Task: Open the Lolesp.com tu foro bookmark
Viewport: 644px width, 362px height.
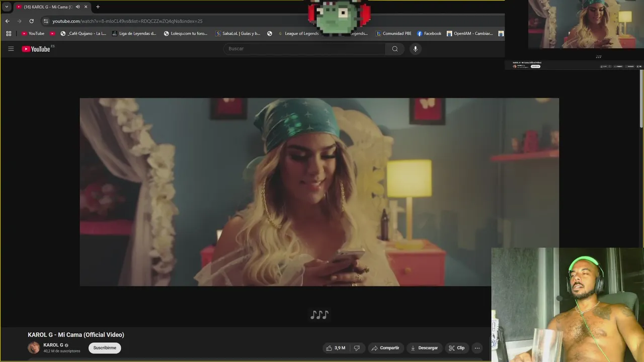Action: click(x=186, y=34)
